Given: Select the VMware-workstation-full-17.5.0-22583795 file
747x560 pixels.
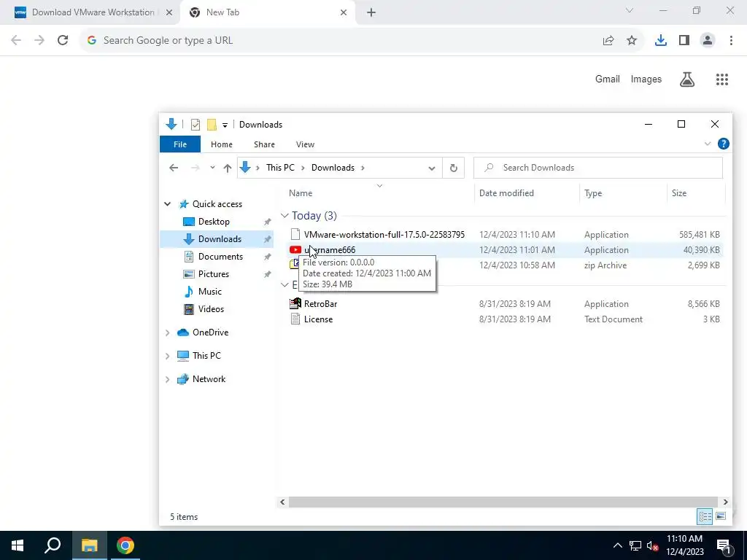Looking at the screenshot, I should [x=384, y=235].
